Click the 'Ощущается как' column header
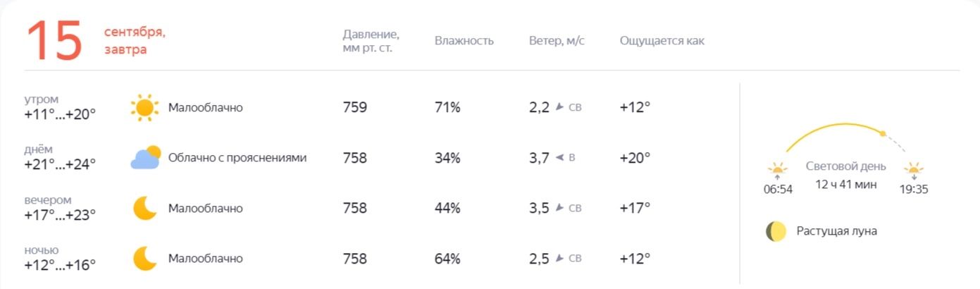 click(x=662, y=41)
